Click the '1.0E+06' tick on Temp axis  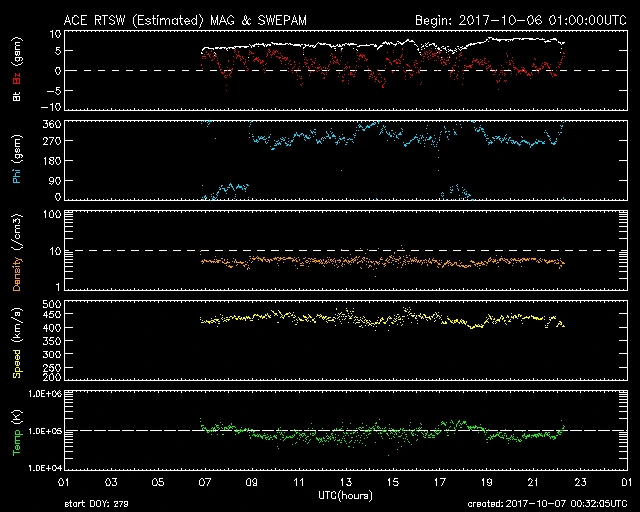pyautogui.click(x=45, y=394)
